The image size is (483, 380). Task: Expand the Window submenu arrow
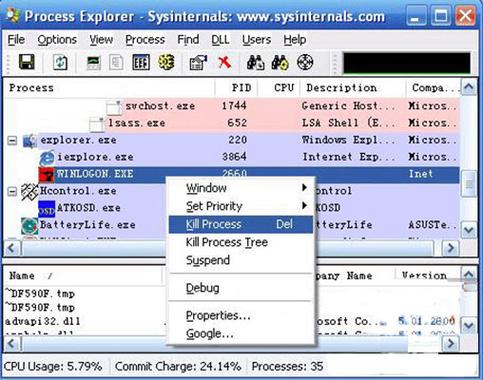click(x=304, y=188)
